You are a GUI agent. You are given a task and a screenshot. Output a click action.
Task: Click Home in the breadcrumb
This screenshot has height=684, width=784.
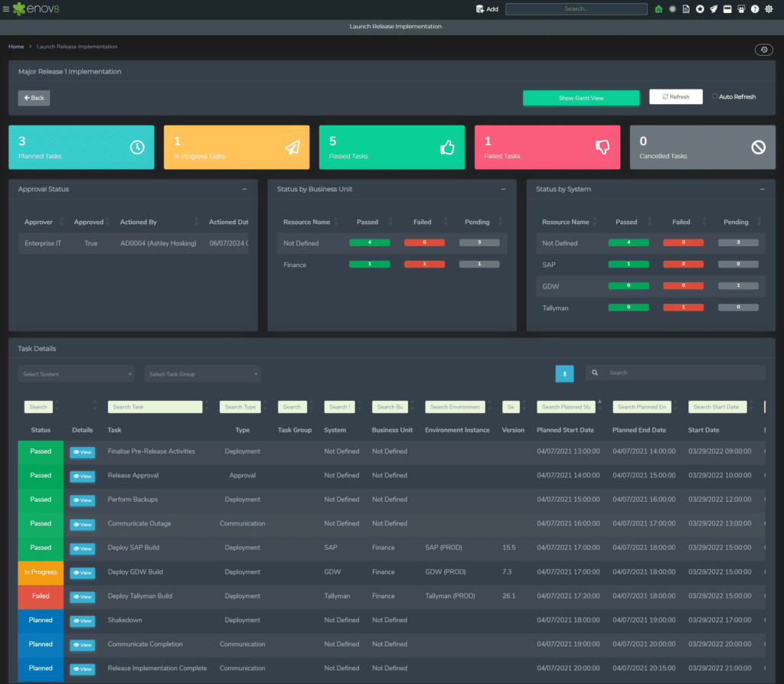click(x=16, y=47)
